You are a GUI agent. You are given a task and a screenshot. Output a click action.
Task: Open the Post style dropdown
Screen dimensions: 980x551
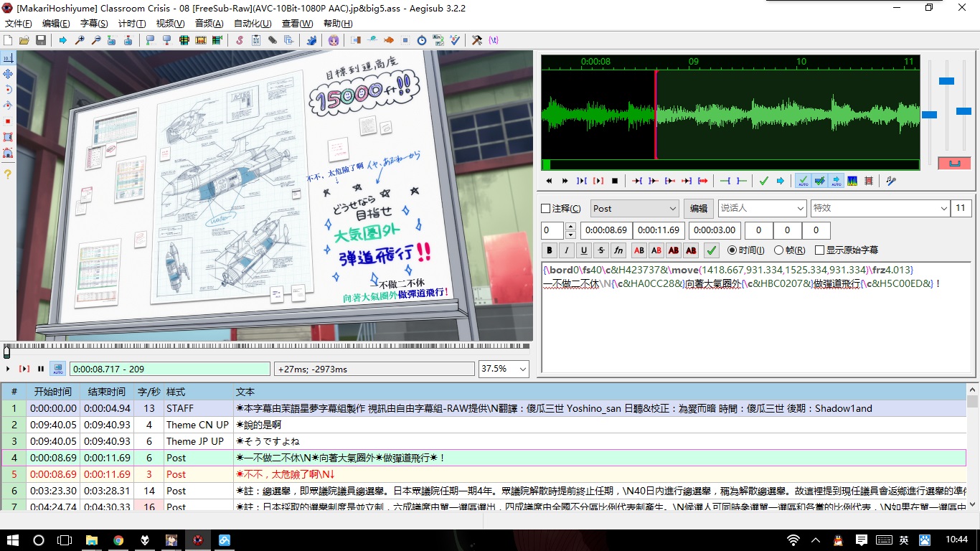[635, 208]
